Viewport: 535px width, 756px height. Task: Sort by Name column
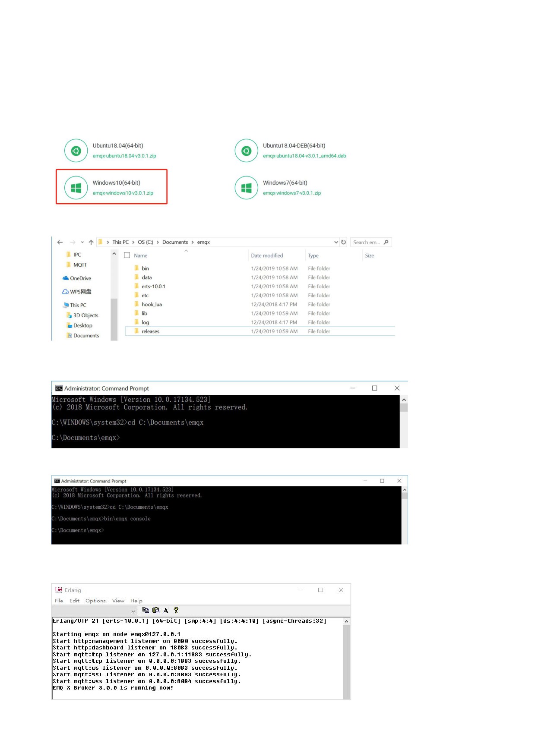click(141, 255)
